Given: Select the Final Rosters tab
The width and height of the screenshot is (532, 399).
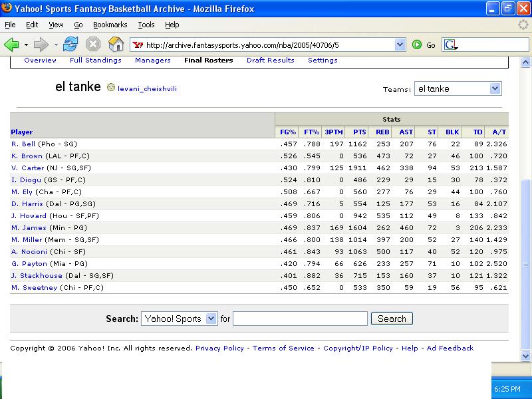Looking at the screenshot, I should 209,60.
